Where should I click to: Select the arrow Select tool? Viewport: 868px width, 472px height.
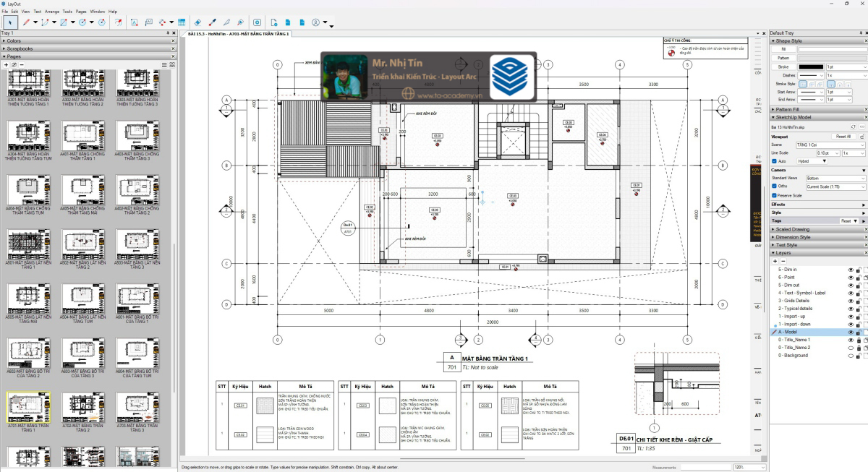tap(10, 22)
